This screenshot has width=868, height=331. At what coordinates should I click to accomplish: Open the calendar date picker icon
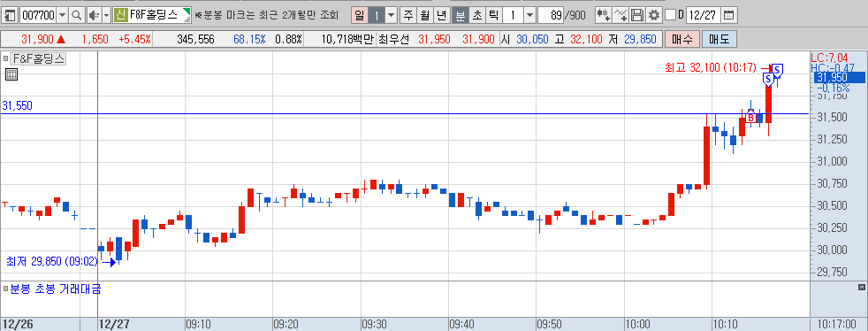click(x=729, y=15)
